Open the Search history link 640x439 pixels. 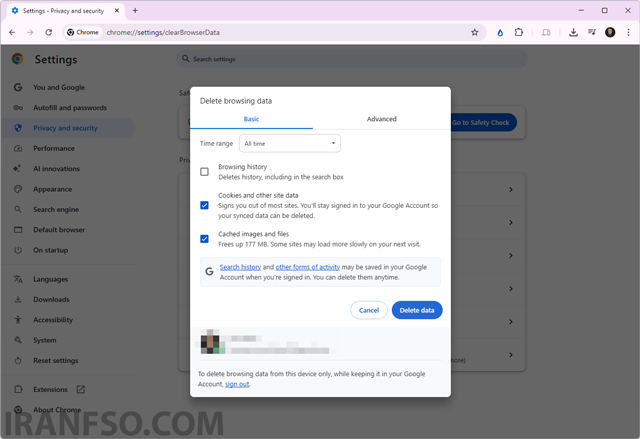[x=240, y=267]
